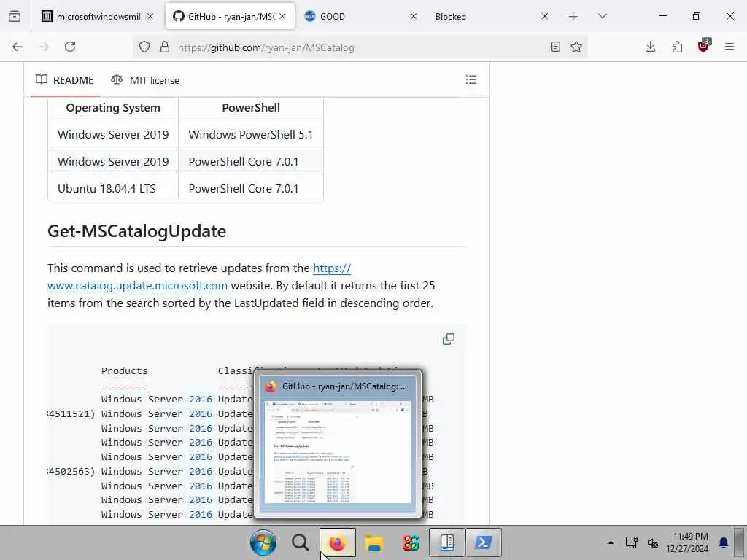Select the Windows PowerShell 5.1 cell
This screenshot has width=747, height=560.
point(251,134)
